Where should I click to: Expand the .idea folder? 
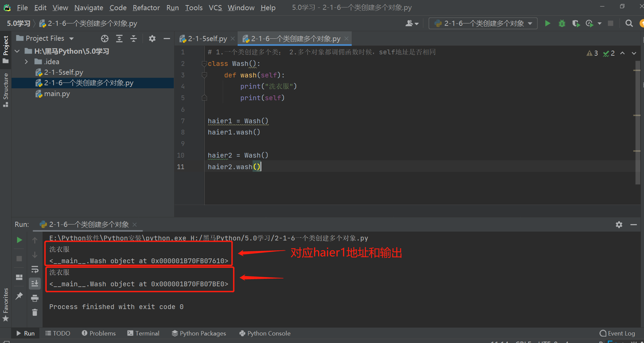point(26,62)
